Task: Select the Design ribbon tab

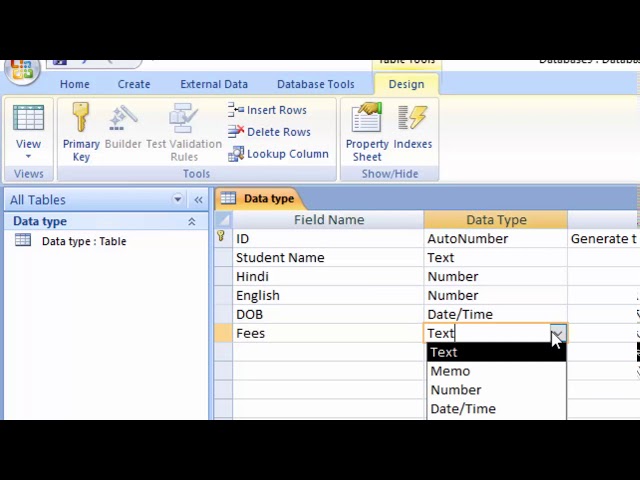Action: pos(407,84)
